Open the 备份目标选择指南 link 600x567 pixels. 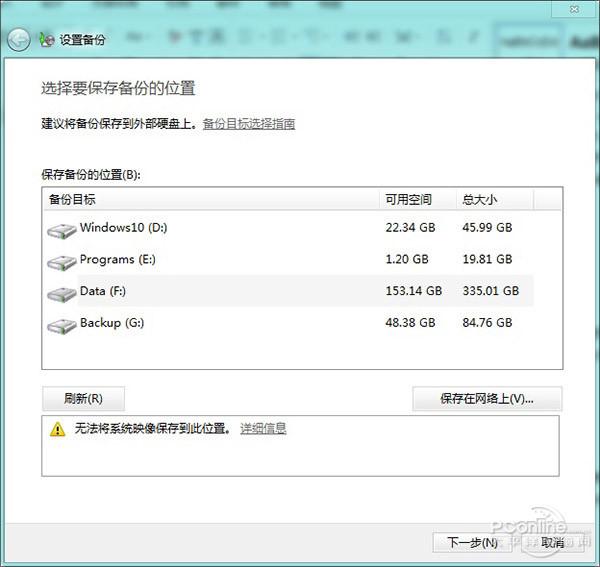point(249,124)
